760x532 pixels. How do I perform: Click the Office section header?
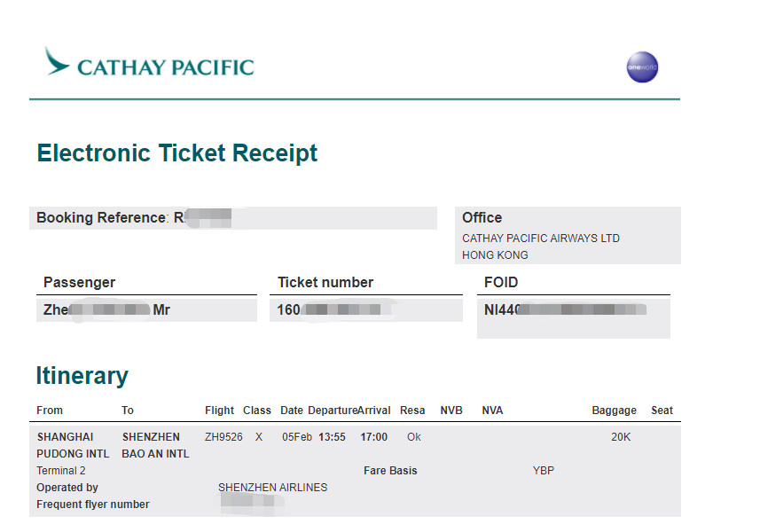point(482,217)
